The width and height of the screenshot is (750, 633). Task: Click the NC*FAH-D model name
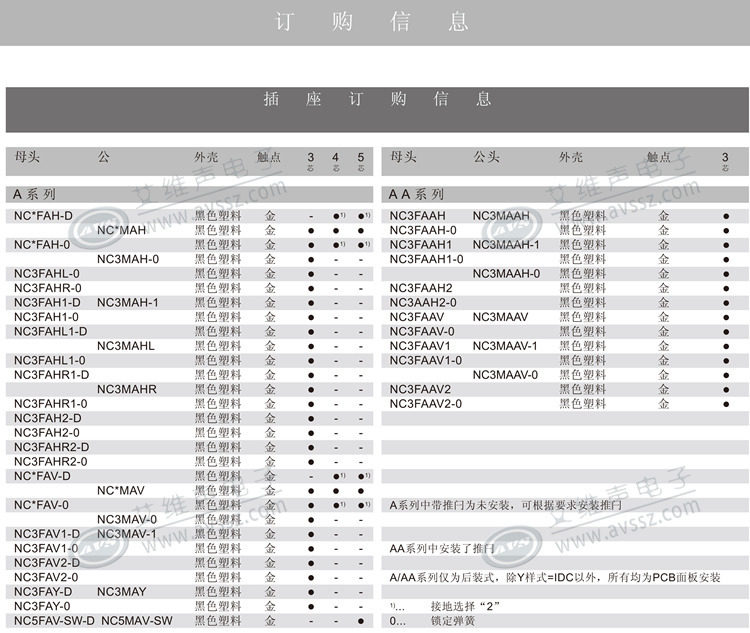tap(43, 216)
